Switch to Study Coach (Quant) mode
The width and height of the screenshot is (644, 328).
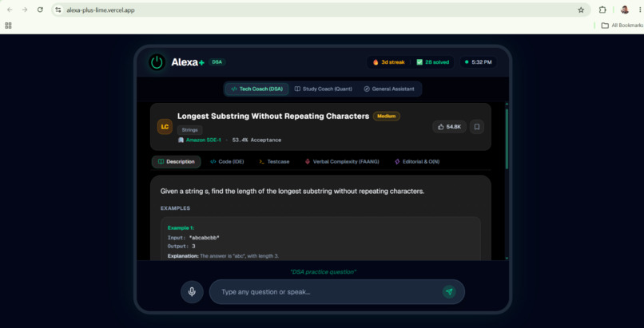click(x=324, y=89)
